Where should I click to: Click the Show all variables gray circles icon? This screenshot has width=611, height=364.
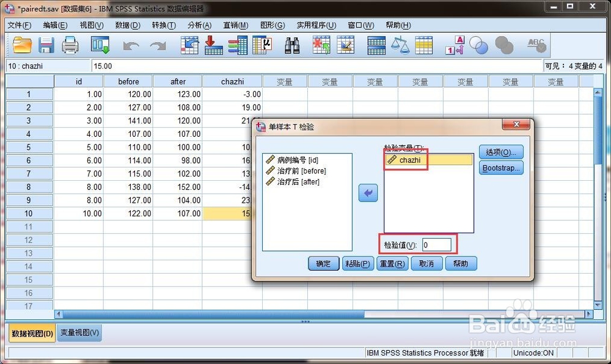(504, 45)
